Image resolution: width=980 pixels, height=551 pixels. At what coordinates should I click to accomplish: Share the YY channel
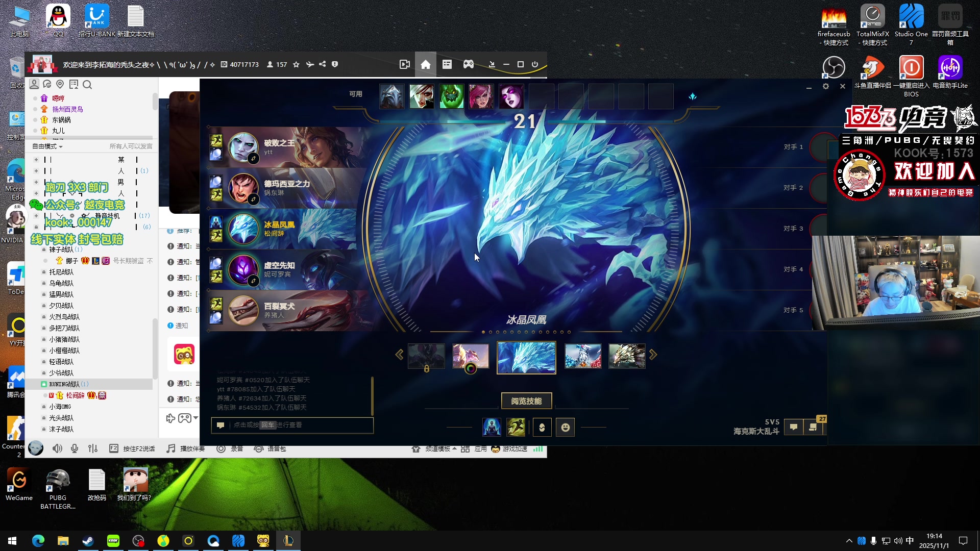(x=323, y=64)
